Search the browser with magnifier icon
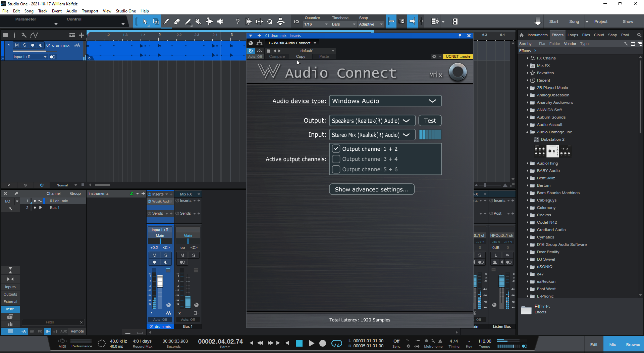 [639, 35]
